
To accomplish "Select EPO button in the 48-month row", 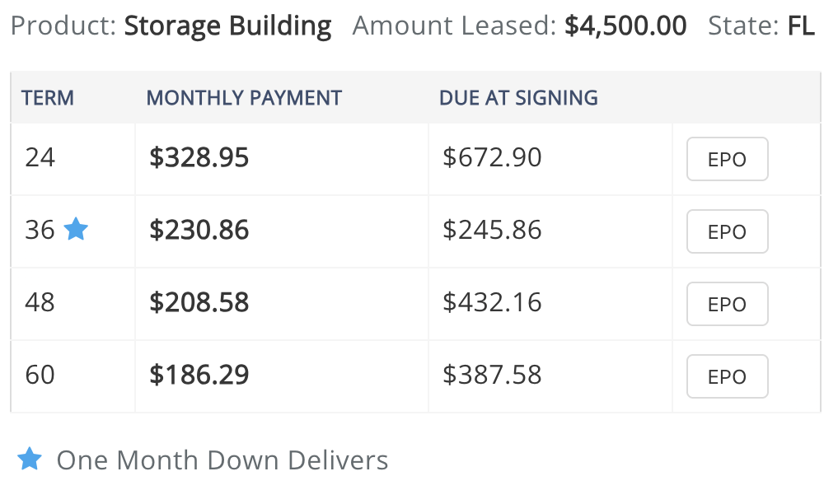I will pyautogui.click(x=727, y=304).
